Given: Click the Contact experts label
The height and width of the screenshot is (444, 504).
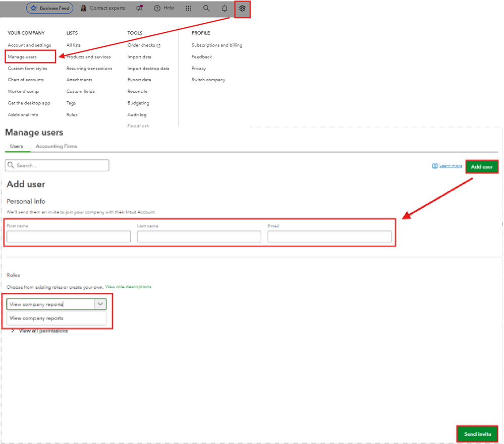Looking at the screenshot, I should pos(107,8).
